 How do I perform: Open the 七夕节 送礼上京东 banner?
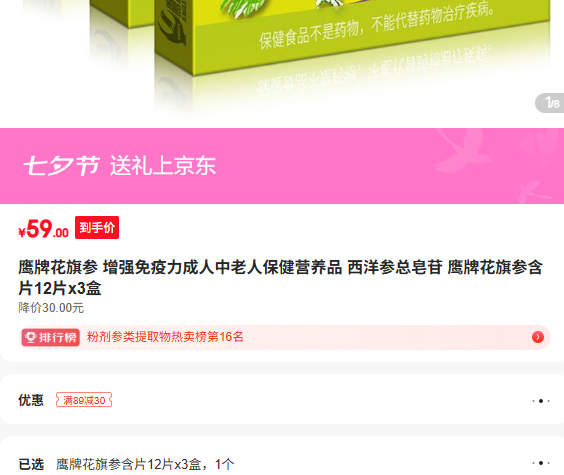[x=282, y=166]
